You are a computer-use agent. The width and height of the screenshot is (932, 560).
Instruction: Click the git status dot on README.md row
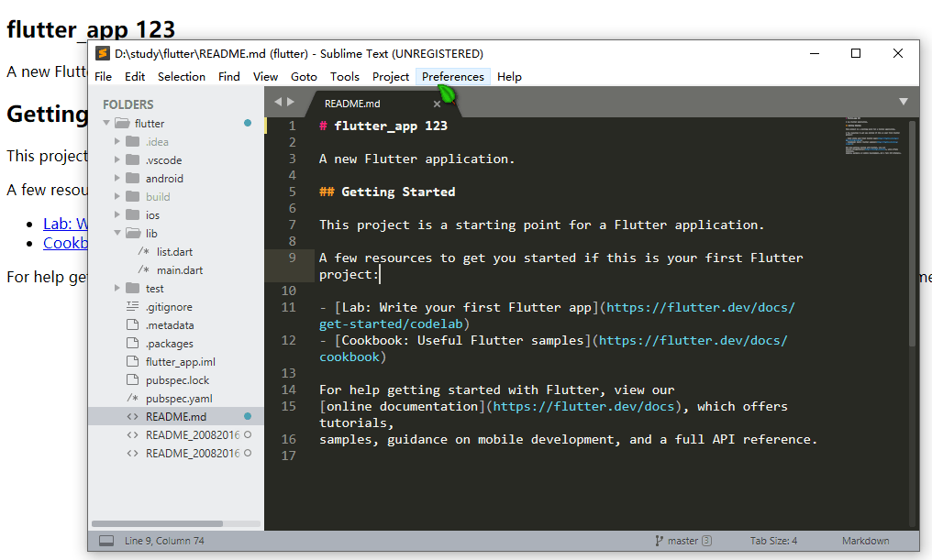click(x=248, y=416)
